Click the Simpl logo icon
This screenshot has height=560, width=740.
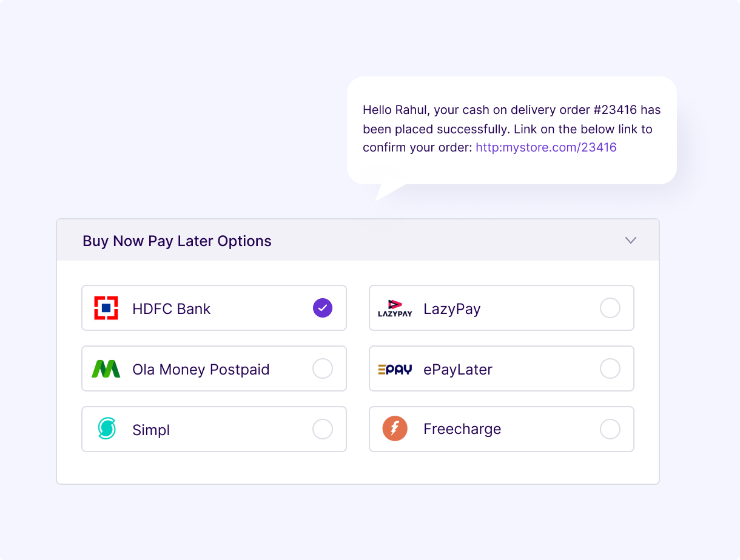tap(107, 429)
